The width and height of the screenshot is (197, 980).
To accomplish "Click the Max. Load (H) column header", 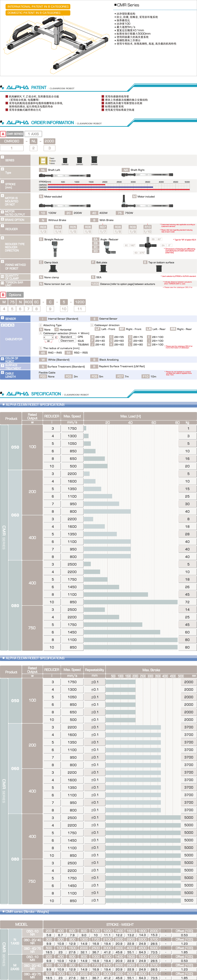I will pyautogui.click(x=130, y=416).
